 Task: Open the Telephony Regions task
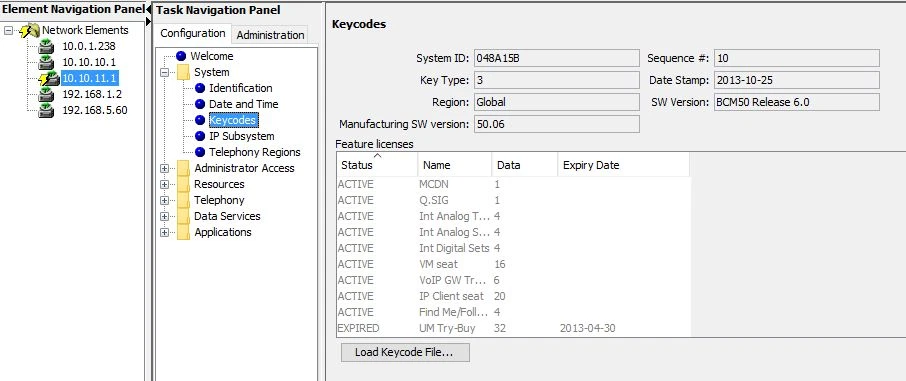point(255,152)
